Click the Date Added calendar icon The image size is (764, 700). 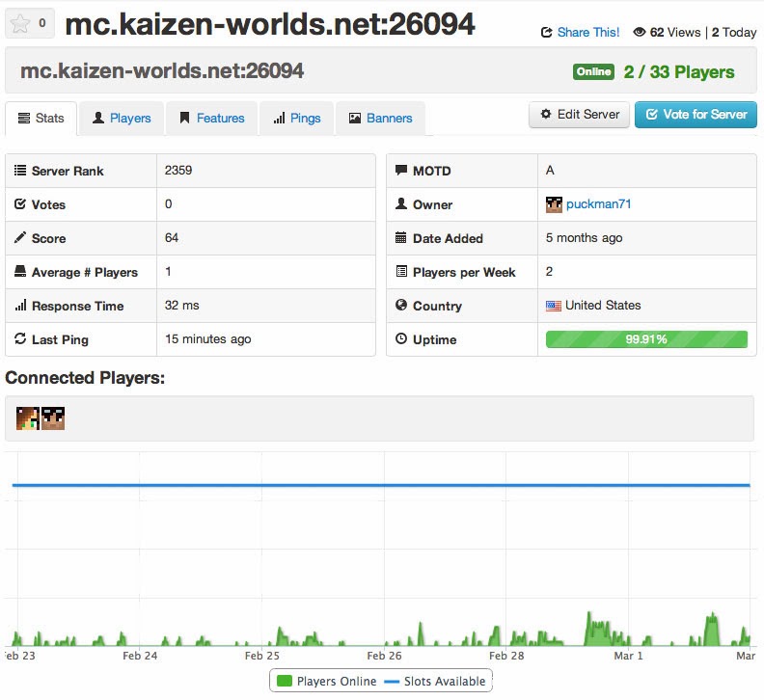coord(401,238)
